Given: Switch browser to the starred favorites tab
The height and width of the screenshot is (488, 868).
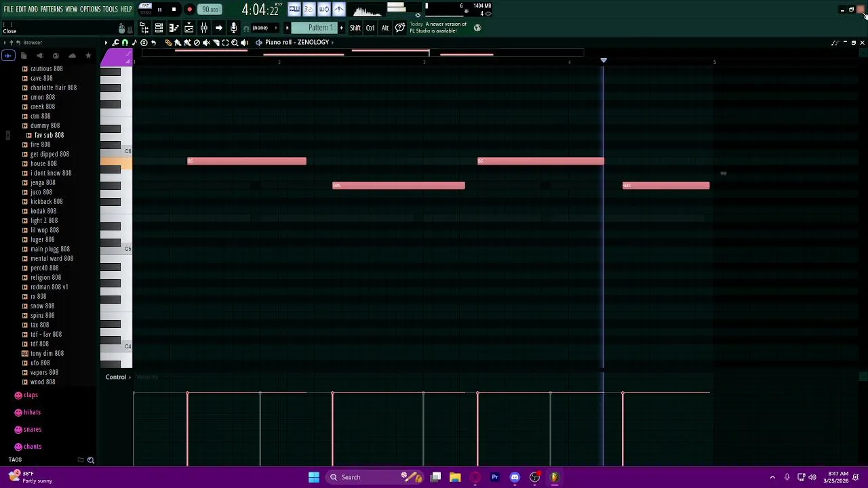Looking at the screenshot, I should (x=88, y=56).
